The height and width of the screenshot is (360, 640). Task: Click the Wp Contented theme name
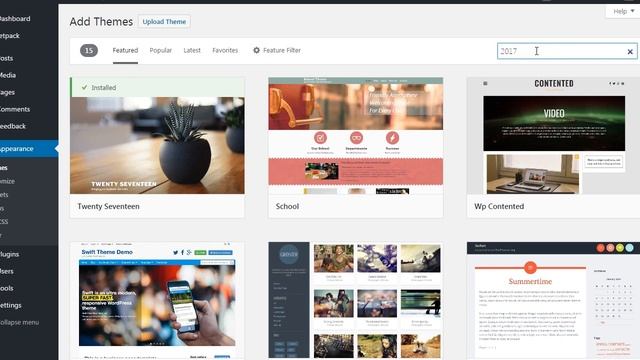click(x=499, y=207)
